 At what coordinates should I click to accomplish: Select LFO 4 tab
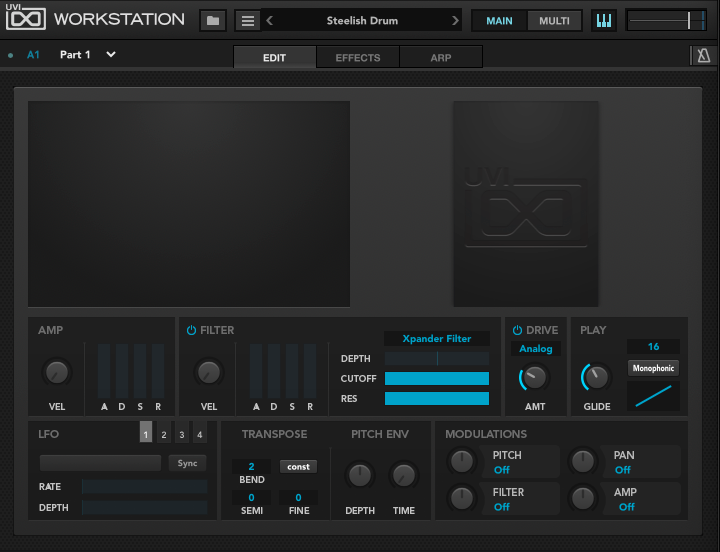click(199, 432)
